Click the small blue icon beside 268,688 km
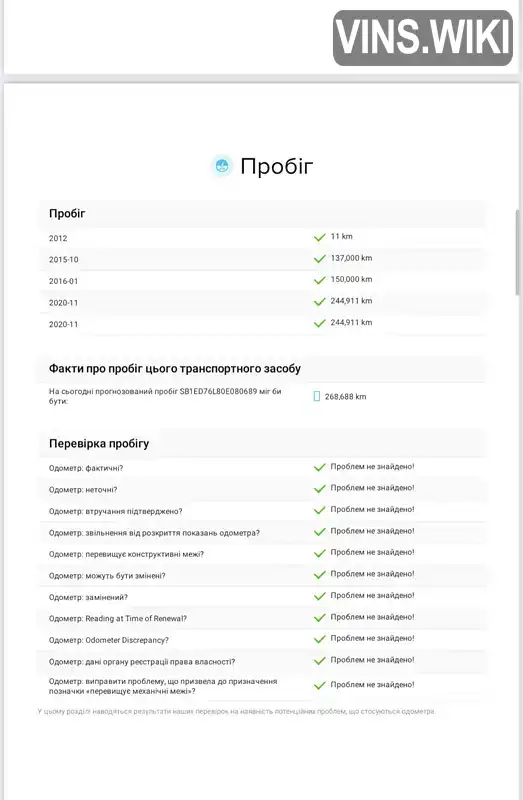This screenshot has width=523, height=800. coord(316,396)
